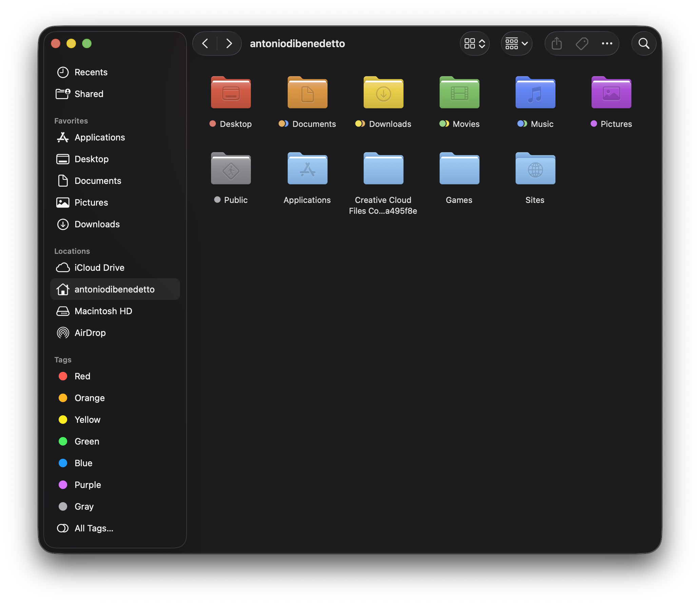Filter by the Red tag
The width and height of the screenshot is (700, 604).
click(82, 376)
